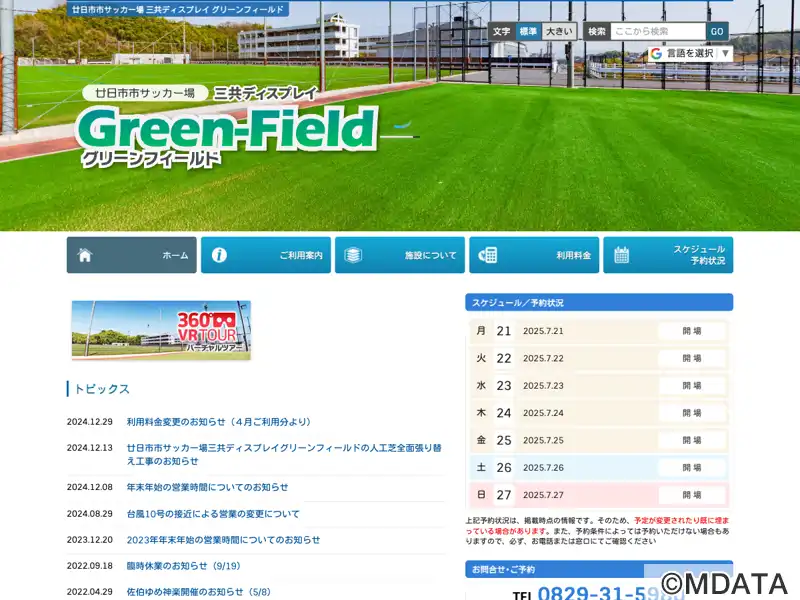
Task: Click 開場 status for Friday 2025.7.25
Action: 691,440
